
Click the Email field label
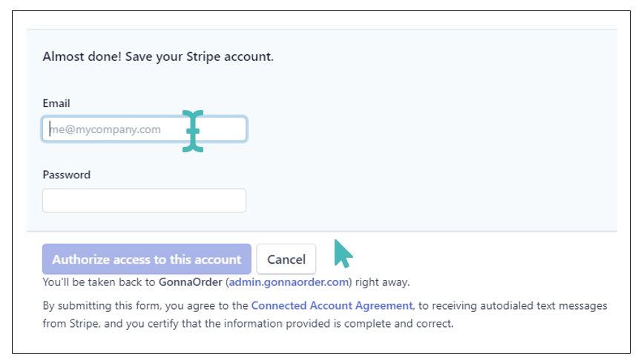[x=56, y=103]
